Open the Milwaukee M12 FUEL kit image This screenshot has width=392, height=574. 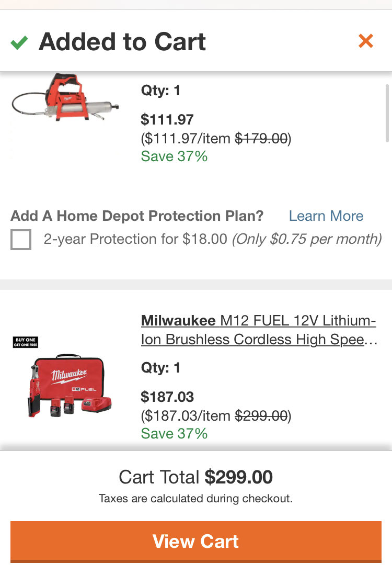point(70,386)
